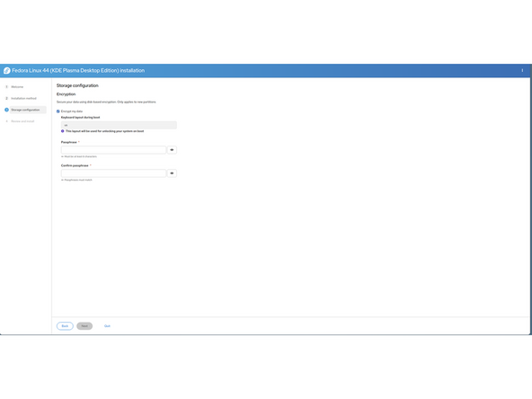Viewport: 532px width, 399px height.
Task: Click the Keyboard layout during boot field
Action: click(119, 125)
